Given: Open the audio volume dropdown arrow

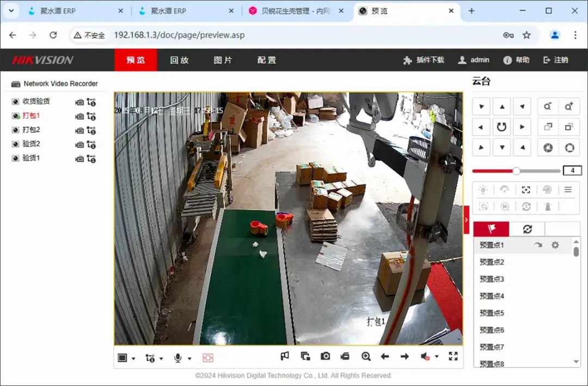Looking at the screenshot, I should coord(437,357).
